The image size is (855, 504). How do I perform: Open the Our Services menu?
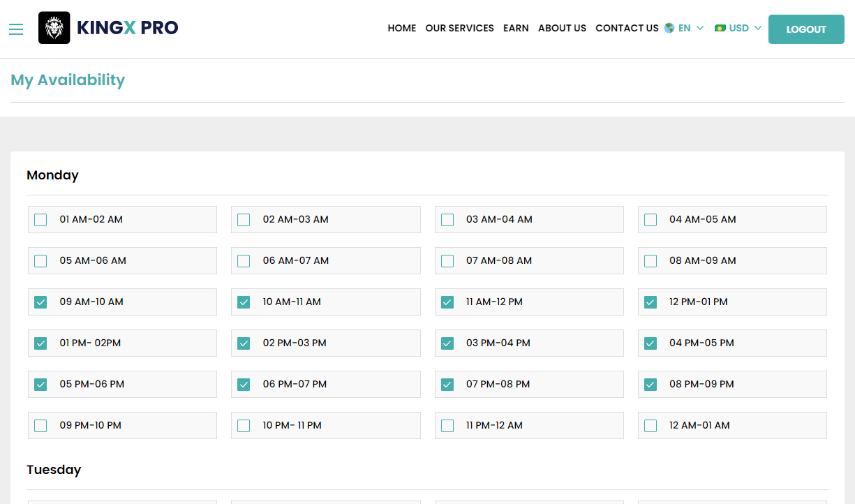click(459, 28)
